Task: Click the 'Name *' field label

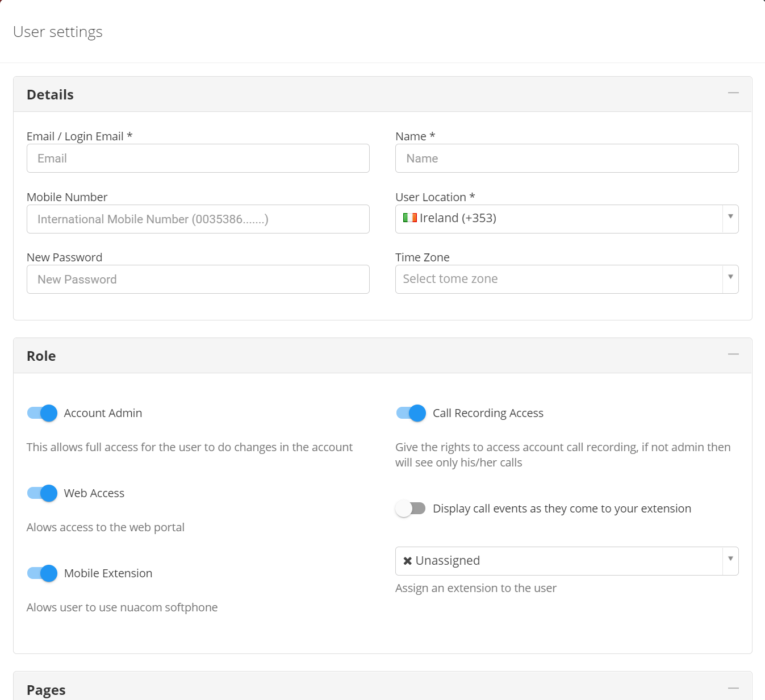Action: pyautogui.click(x=415, y=136)
